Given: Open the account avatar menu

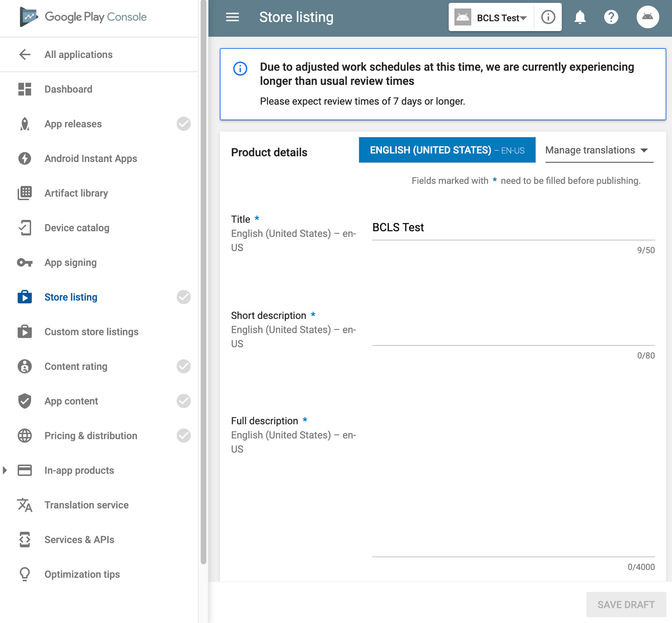Looking at the screenshot, I should point(648,17).
